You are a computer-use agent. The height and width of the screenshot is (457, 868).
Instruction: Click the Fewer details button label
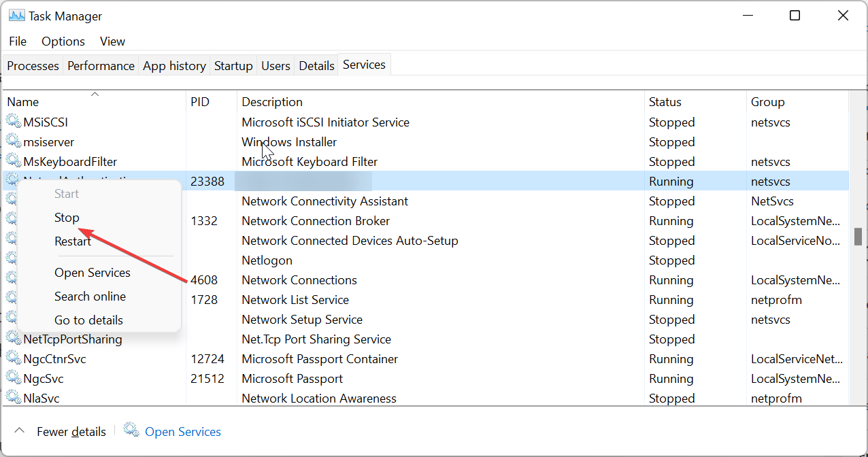pyautogui.click(x=71, y=432)
